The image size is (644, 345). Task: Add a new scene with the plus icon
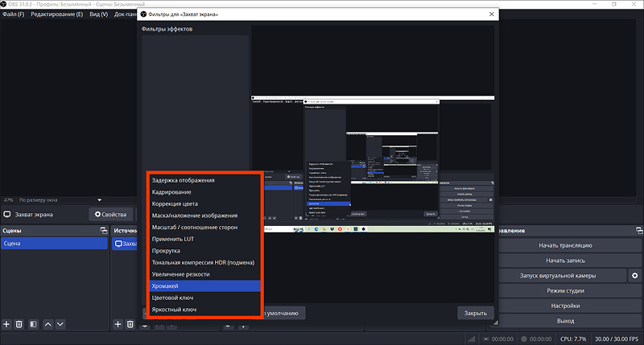click(x=6, y=324)
